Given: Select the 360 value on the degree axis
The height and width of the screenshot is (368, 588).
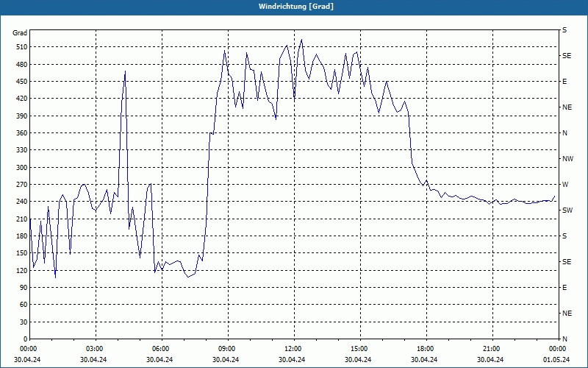Looking at the screenshot, I should click(x=21, y=133).
